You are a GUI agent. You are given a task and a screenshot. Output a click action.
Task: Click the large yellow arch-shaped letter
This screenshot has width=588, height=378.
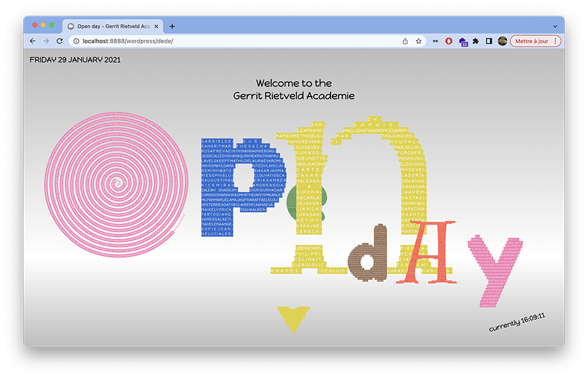tap(361, 195)
